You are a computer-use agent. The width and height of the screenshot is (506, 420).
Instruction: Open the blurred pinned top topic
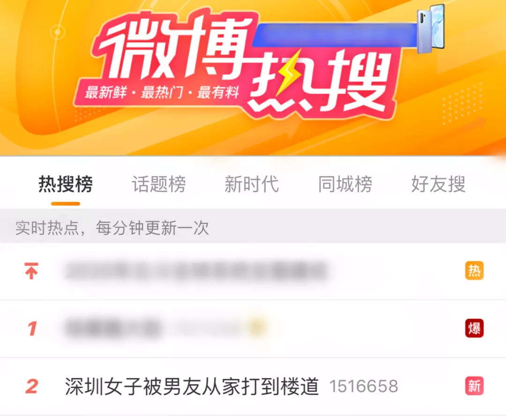196,271
